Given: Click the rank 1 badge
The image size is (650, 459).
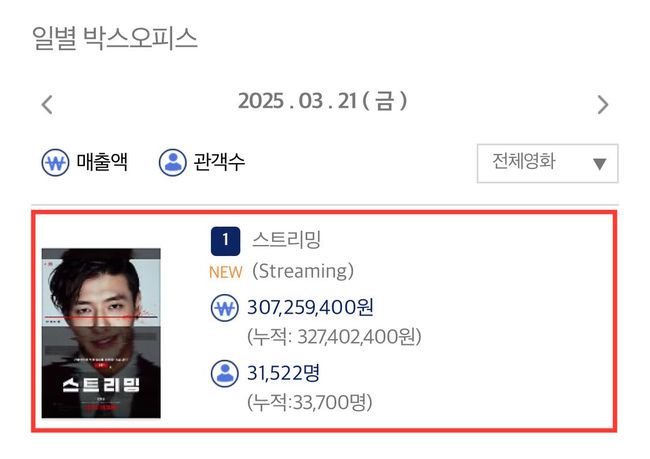Looking at the screenshot, I should pos(226,241).
